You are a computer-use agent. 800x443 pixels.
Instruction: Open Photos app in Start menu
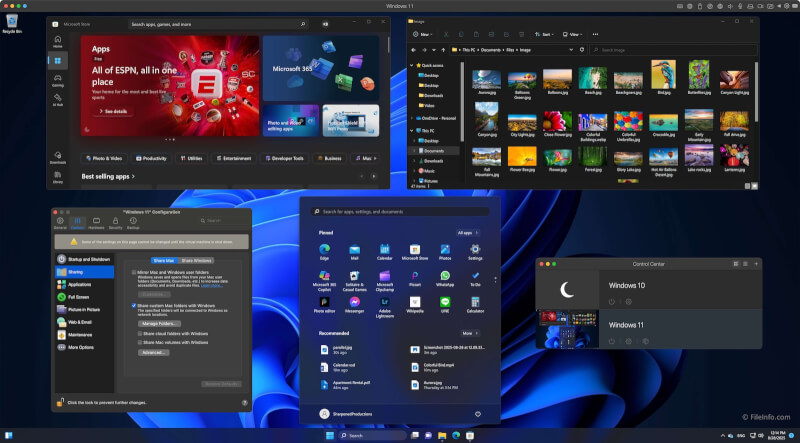(x=445, y=252)
